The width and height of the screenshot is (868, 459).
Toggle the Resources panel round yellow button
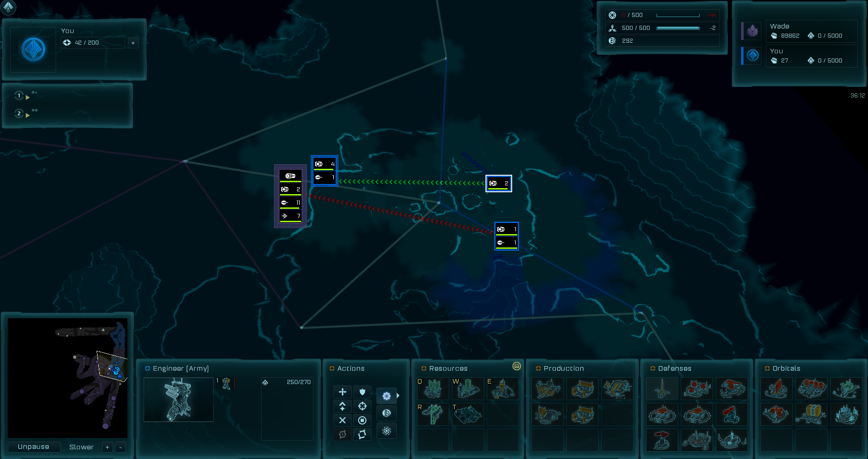click(517, 366)
